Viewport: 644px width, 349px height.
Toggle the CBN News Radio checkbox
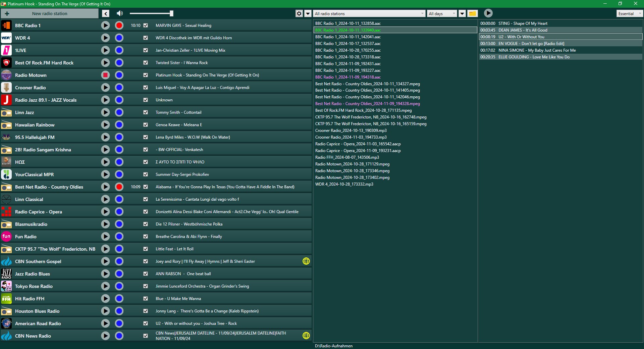(146, 336)
